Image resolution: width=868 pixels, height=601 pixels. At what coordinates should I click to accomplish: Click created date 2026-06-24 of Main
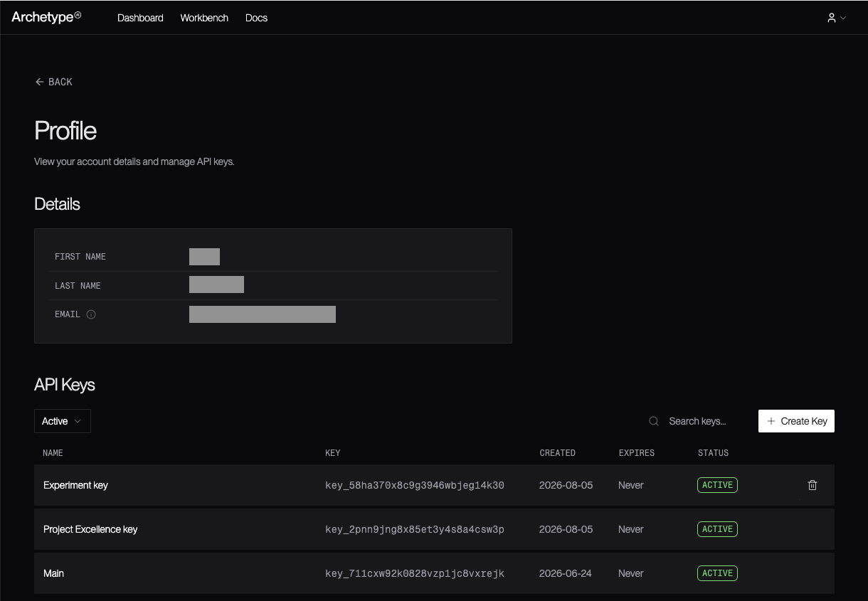click(x=566, y=573)
